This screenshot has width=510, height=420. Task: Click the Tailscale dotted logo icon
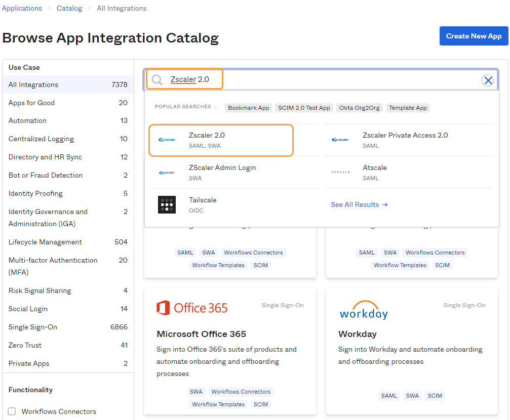167,205
